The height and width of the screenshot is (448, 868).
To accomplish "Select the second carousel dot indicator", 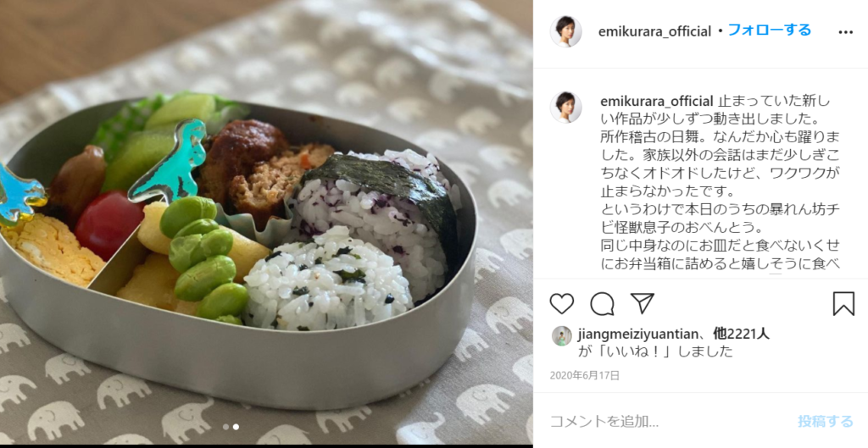I will 236,427.
